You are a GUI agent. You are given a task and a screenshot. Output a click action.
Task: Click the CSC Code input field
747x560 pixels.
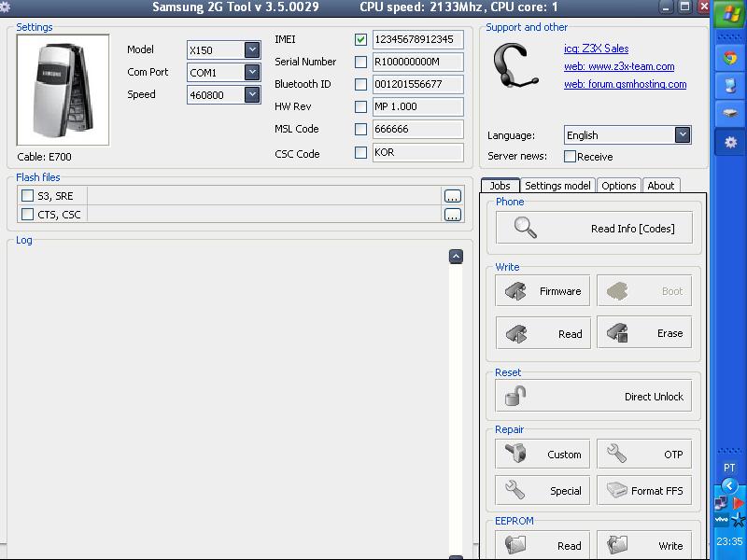click(x=417, y=152)
